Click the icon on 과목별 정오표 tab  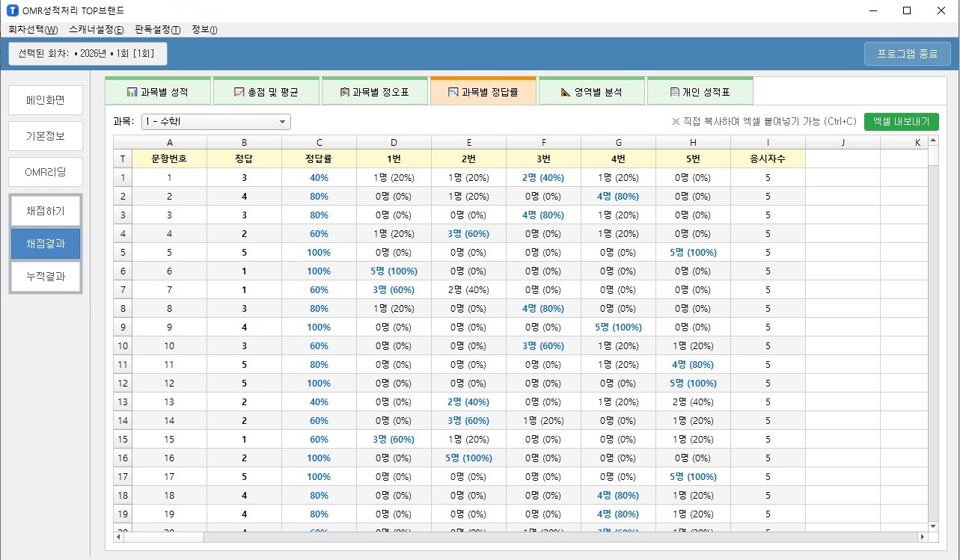point(344,93)
